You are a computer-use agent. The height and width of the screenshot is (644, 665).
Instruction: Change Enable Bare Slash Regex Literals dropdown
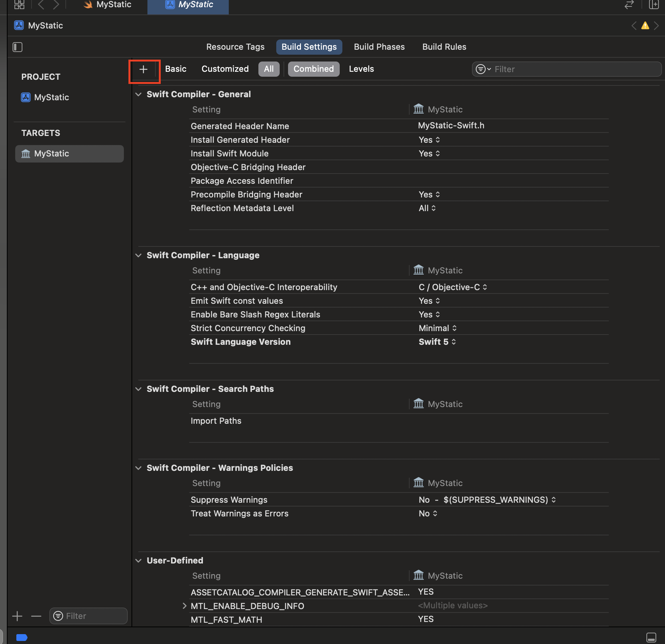(429, 314)
